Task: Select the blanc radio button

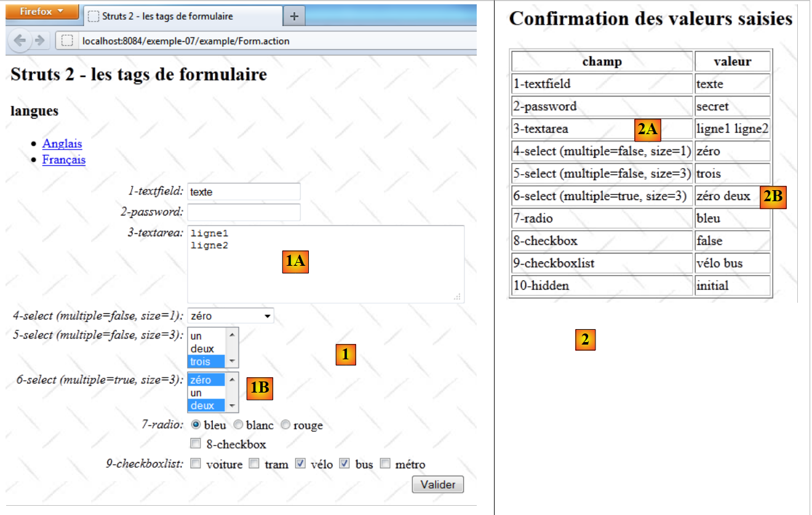Action: click(238, 425)
